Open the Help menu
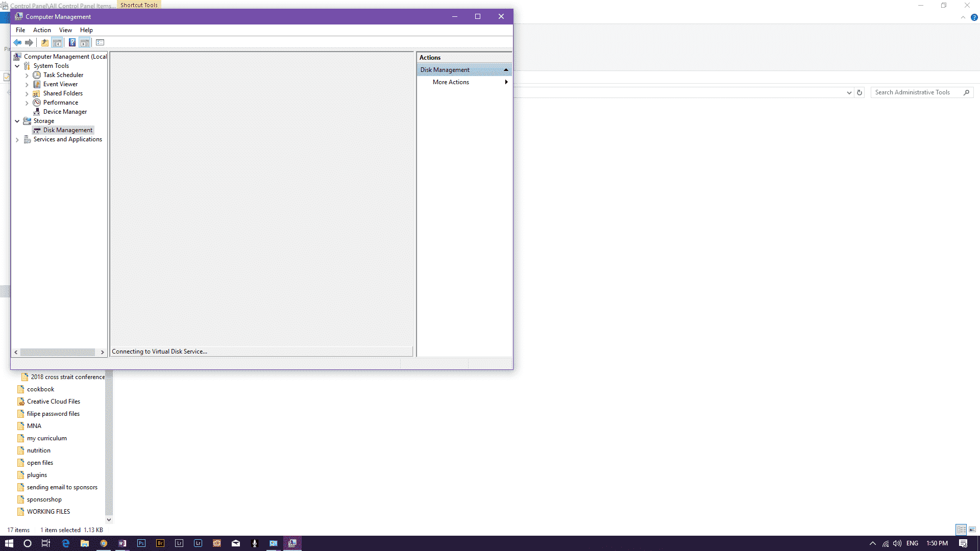 (x=86, y=30)
